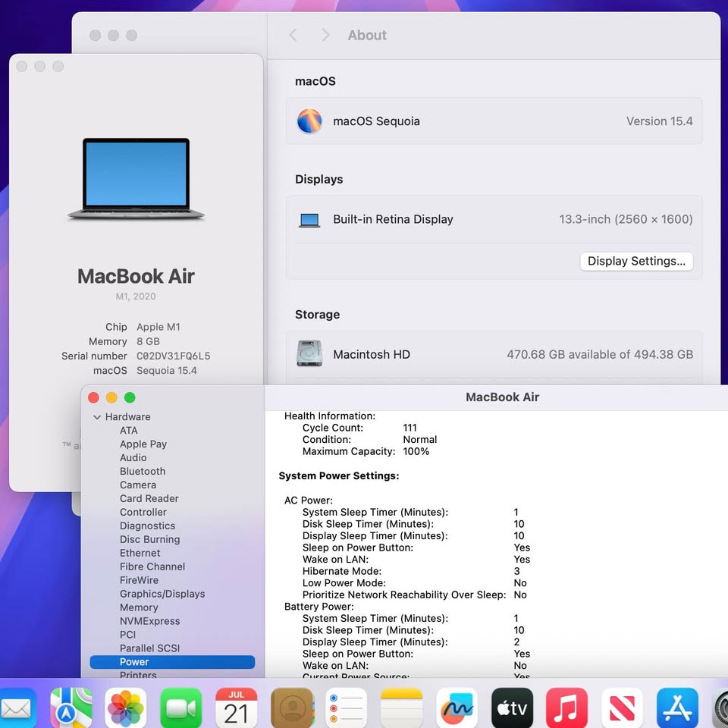Open Notes app in the Dock
Image resolution: width=728 pixels, height=728 pixels.
(x=402, y=708)
